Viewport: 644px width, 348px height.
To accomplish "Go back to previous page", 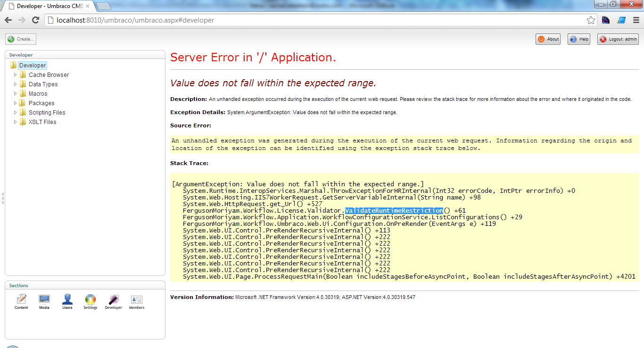I will click(x=8, y=20).
